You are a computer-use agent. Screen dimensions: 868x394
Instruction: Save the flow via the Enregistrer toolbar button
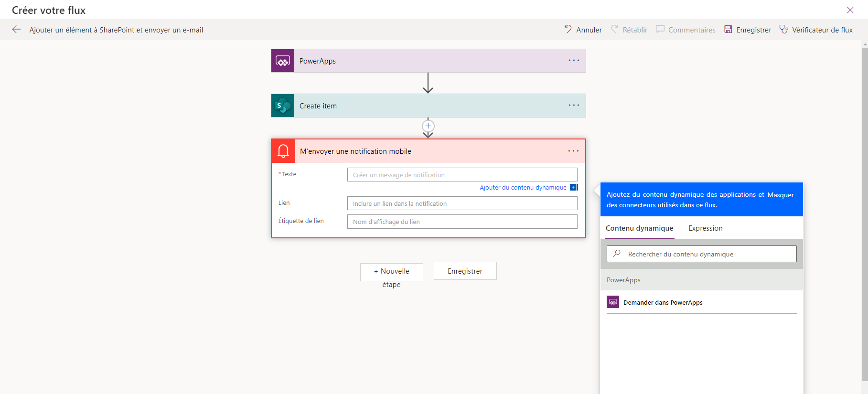point(748,30)
